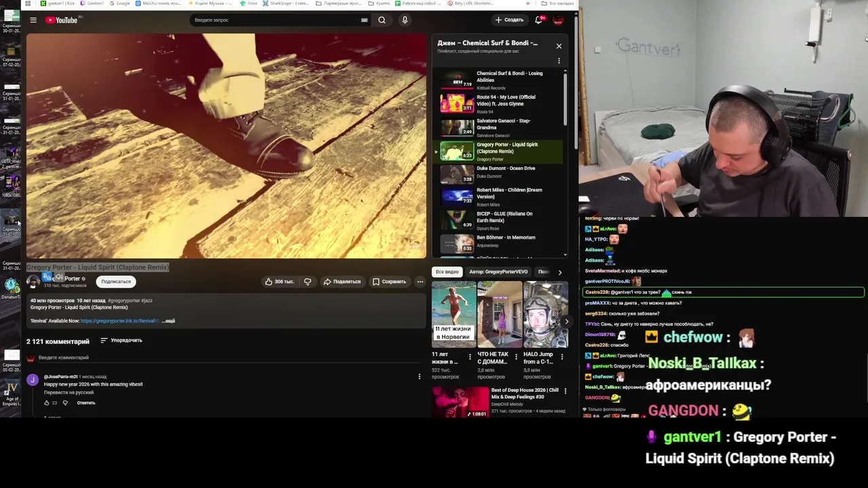
Task: Start voice search with the microphone
Action: 405,20
